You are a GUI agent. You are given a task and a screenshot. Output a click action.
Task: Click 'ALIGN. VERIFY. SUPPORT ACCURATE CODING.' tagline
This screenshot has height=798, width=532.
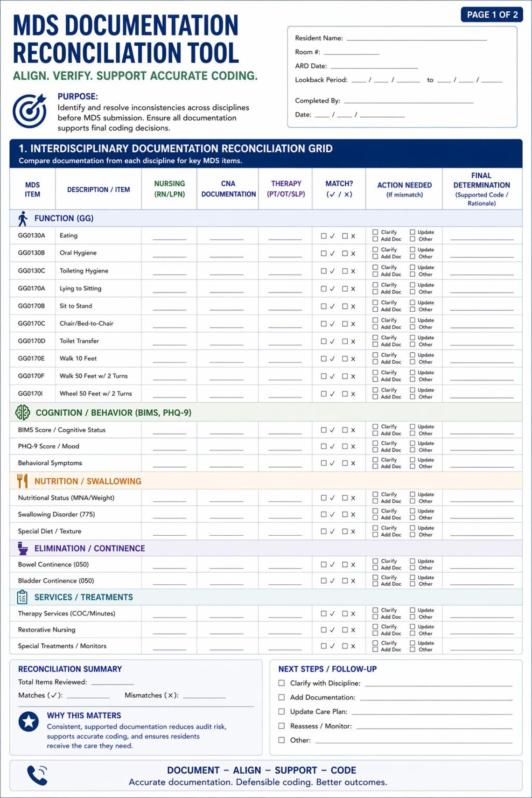(135, 76)
